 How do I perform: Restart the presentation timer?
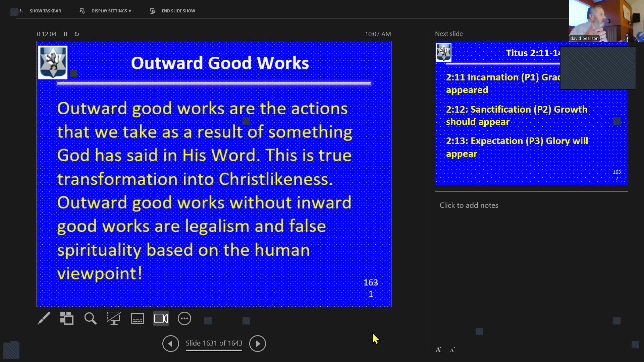(x=76, y=34)
